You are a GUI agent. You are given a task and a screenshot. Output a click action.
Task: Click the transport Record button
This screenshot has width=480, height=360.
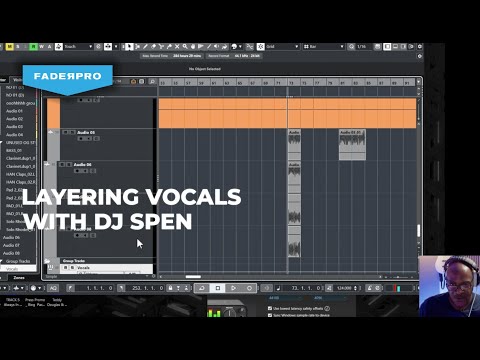pos(249,288)
